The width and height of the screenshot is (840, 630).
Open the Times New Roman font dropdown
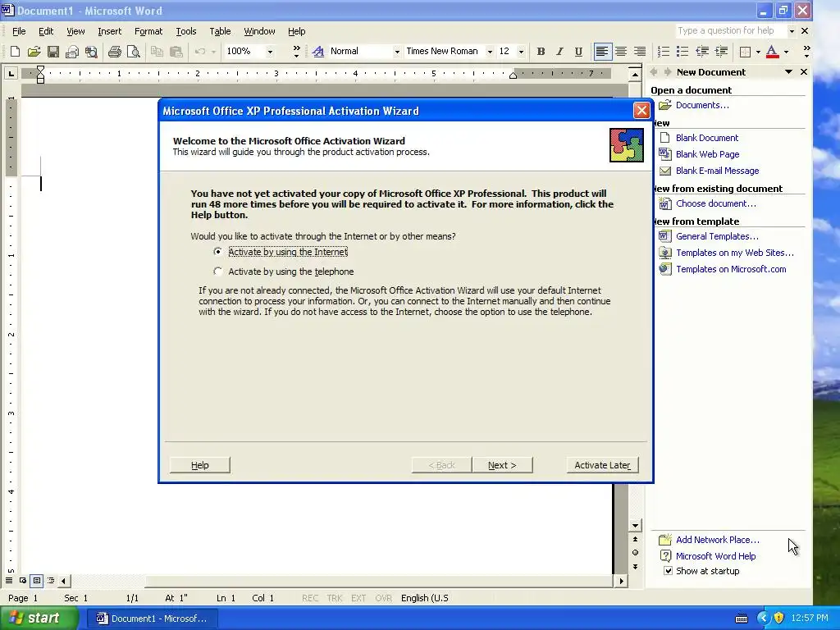coord(490,52)
